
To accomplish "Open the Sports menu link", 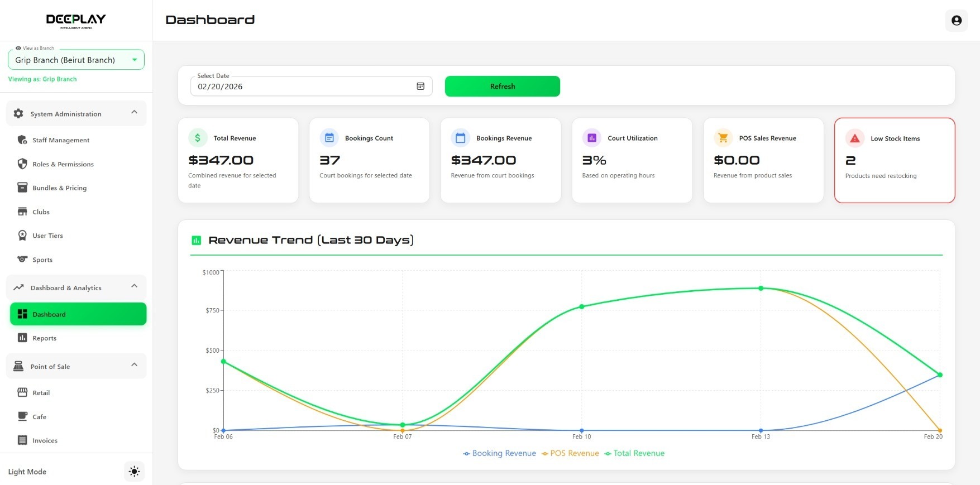I will click(78, 260).
